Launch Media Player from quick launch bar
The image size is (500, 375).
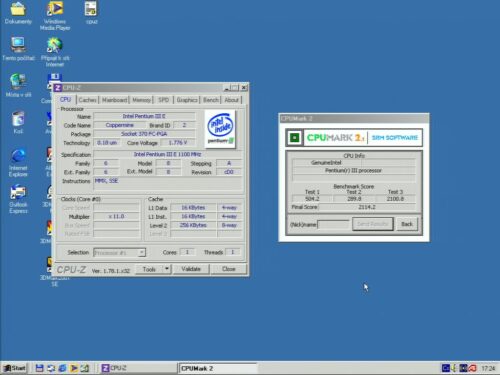pyautogui.click(x=74, y=368)
